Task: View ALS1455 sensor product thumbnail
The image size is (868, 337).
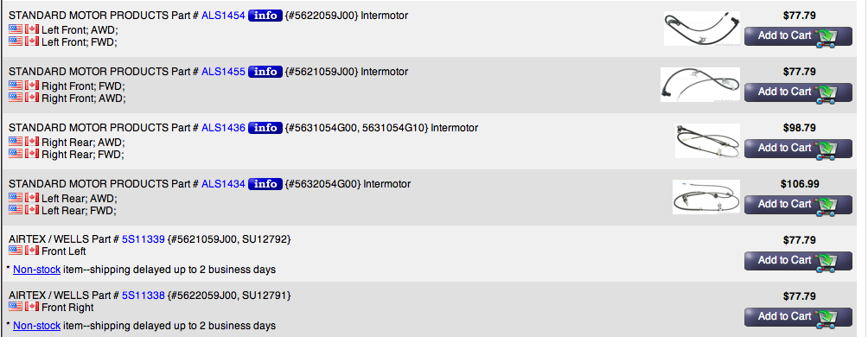Action: tap(700, 85)
